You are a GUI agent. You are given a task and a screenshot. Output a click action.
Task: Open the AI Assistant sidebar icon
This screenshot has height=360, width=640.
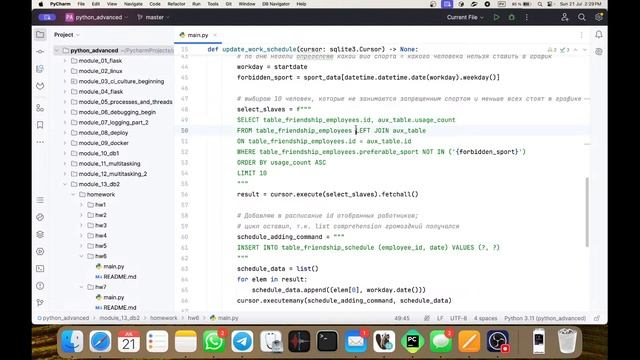[x=599, y=52]
